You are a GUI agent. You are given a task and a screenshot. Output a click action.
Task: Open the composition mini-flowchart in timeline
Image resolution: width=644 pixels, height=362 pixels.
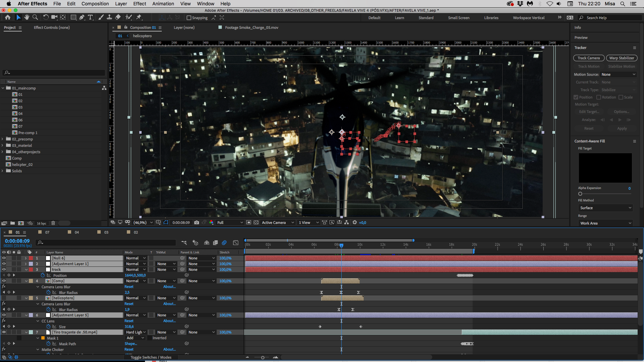tap(184, 243)
